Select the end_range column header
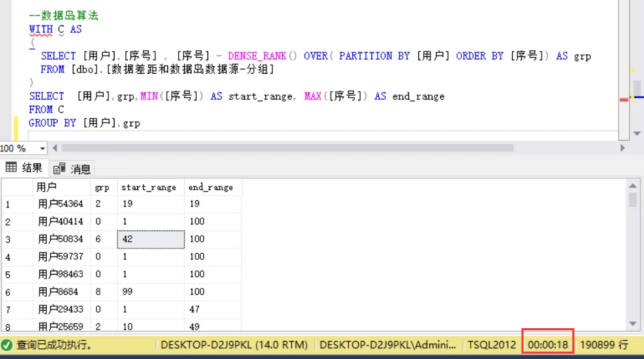The width and height of the screenshot is (644, 359). pos(213,188)
